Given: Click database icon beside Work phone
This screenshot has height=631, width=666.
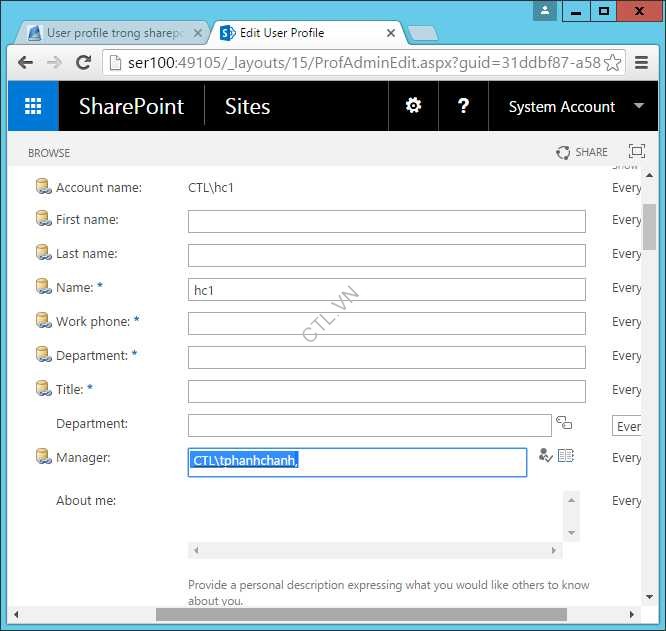Looking at the screenshot, I should point(43,320).
